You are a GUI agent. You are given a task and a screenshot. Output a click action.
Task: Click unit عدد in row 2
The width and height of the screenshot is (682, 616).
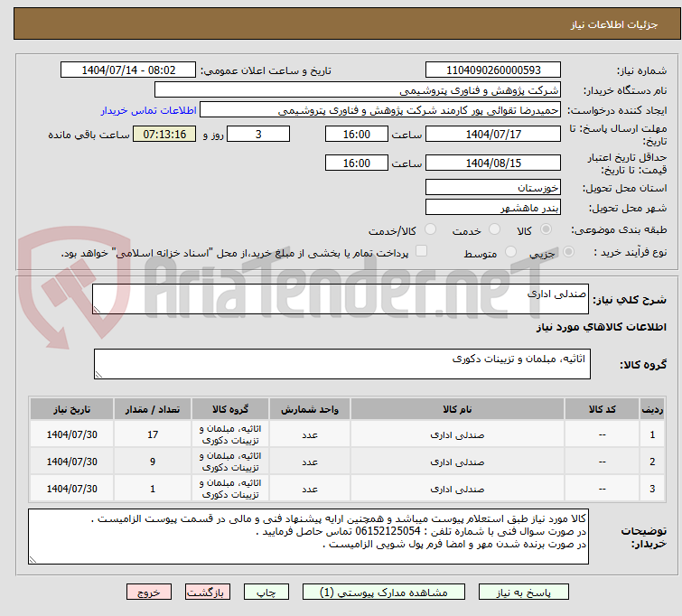[x=310, y=462]
